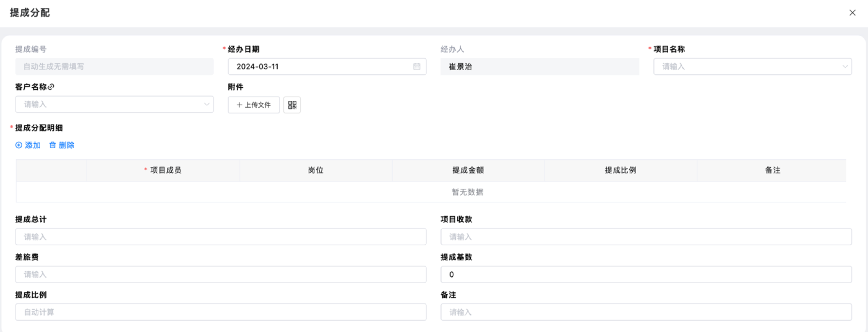Viewport: 868px width, 332px height.
Task: Click the 上传文件 upload button
Action: (254, 105)
